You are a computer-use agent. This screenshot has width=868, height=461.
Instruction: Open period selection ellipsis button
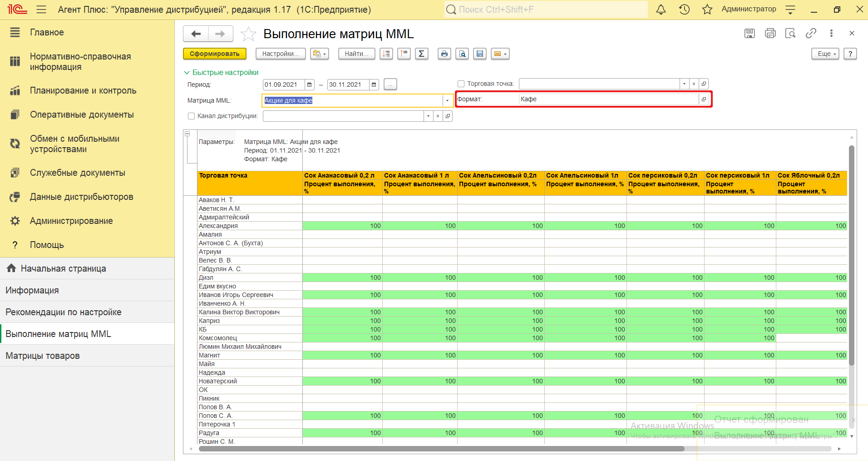click(x=390, y=84)
